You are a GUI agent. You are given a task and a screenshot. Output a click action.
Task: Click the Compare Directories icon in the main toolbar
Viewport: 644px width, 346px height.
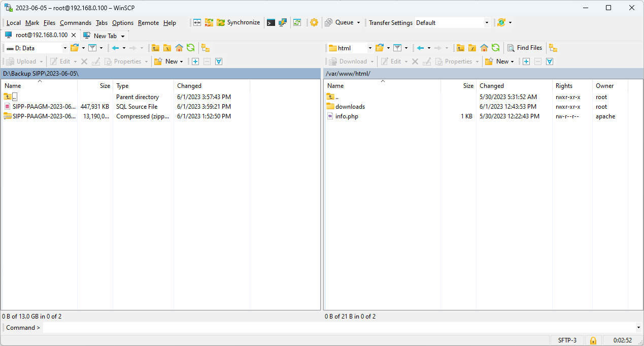click(x=197, y=22)
